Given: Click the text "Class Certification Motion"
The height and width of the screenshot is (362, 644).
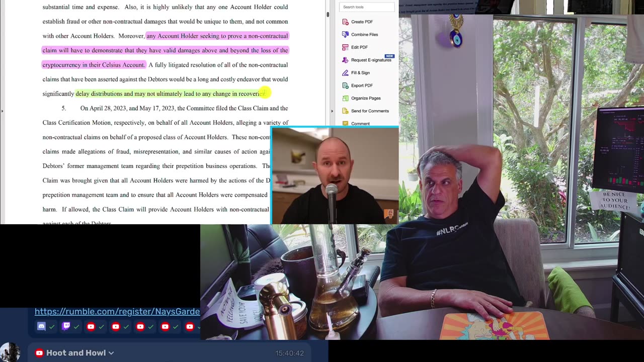Looking at the screenshot, I should [76, 123].
